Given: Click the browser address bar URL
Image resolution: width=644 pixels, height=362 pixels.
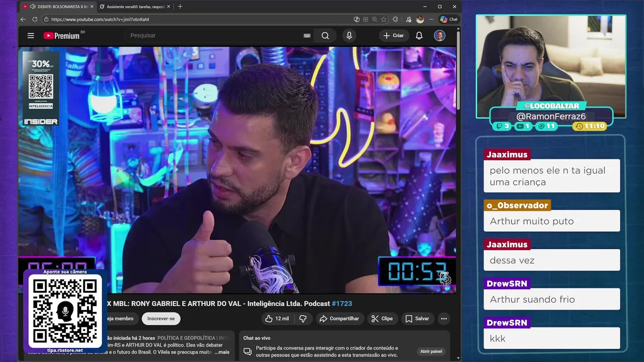Looking at the screenshot, I should (100, 19).
